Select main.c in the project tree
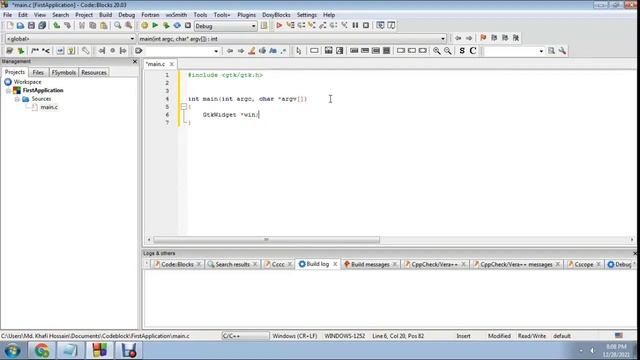 (49, 107)
